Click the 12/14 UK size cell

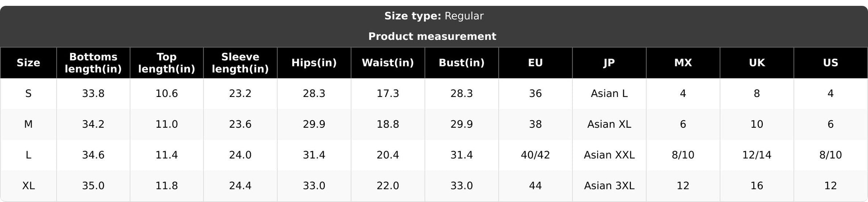click(757, 155)
